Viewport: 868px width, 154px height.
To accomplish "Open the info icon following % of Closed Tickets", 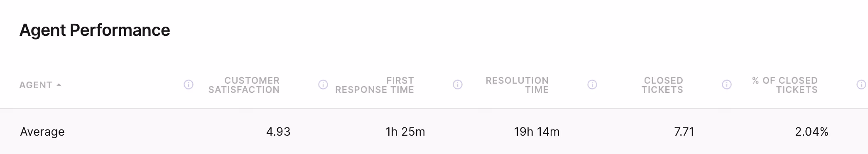I will coord(861,85).
